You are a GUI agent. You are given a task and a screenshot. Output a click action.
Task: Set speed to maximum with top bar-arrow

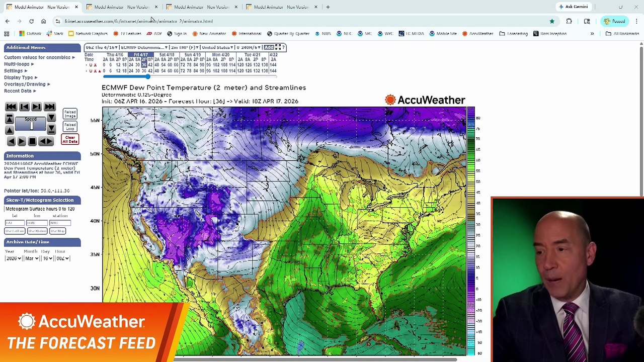pos(9,119)
